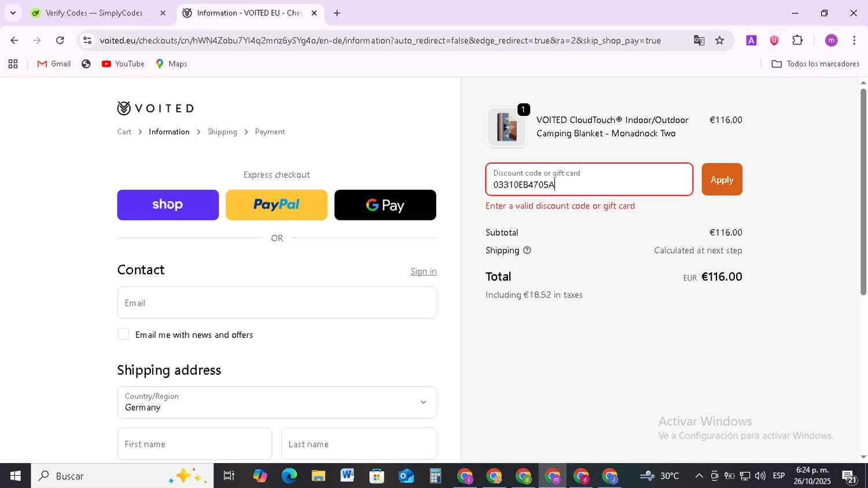Image resolution: width=868 pixels, height=488 pixels.
Task: Click the Last name field
Action: tap(359, 444)
